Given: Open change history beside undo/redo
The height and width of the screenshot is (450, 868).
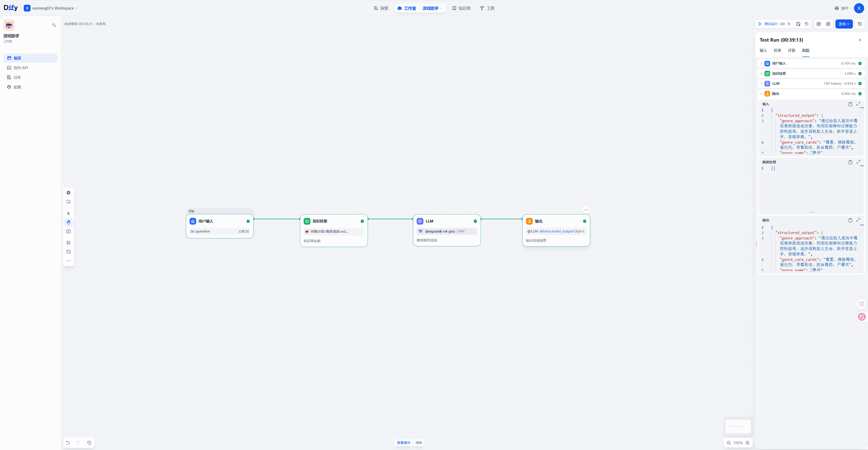Looking at the screenshot, I should pos(89,443).
